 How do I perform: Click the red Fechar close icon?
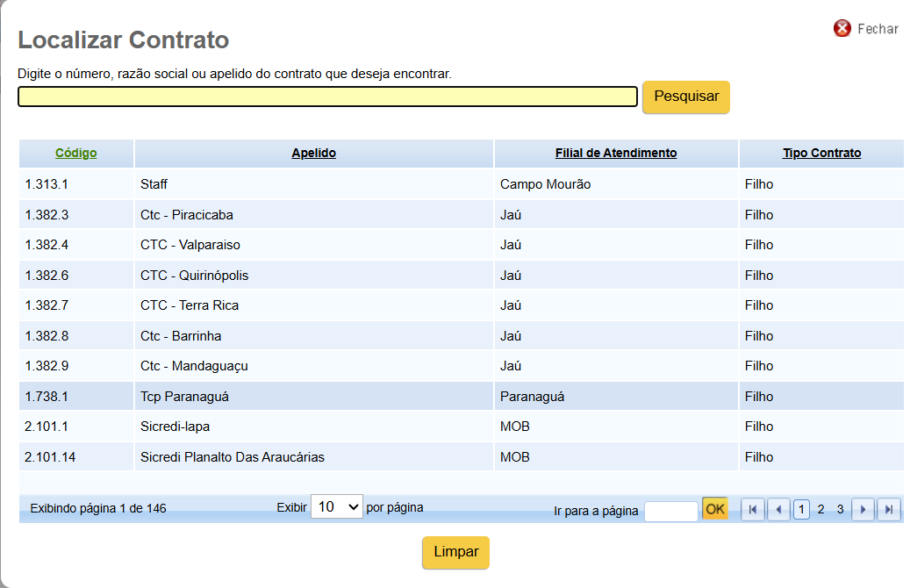coord(842,28)
